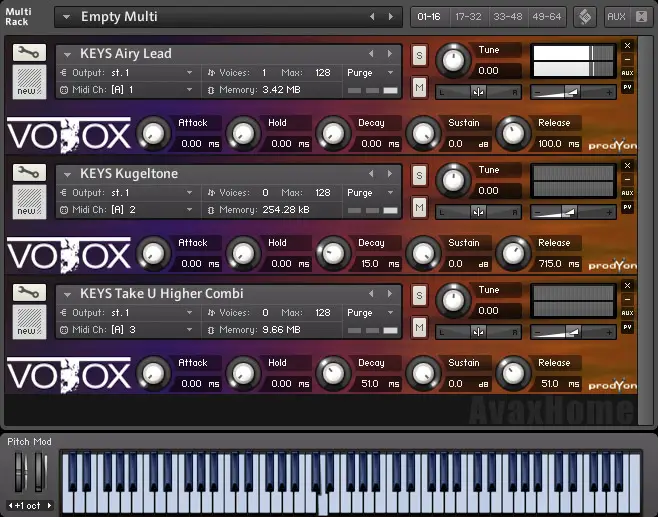Minimize the KEYS Take U Higher Combi view
658x517 pixels.
[x=627, y=299]
